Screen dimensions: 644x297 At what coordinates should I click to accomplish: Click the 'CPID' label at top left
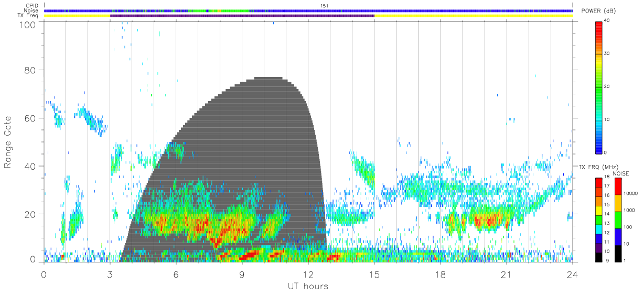[x=33, y=6]
